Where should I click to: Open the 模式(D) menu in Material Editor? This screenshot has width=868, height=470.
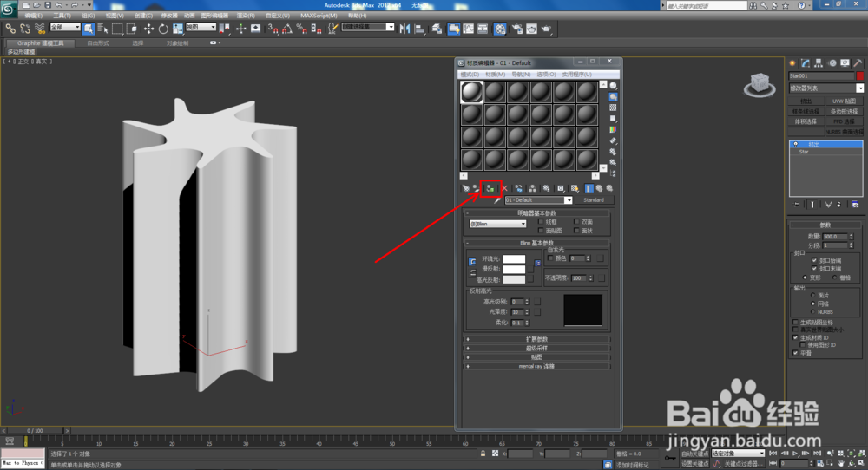[x=470, y=74]
